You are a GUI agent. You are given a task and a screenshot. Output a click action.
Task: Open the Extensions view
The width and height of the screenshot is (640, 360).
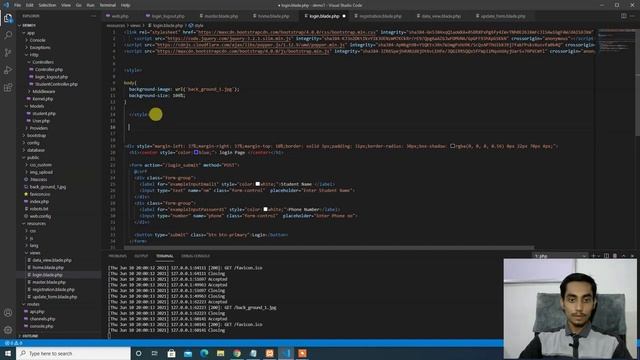pos(8,88)
